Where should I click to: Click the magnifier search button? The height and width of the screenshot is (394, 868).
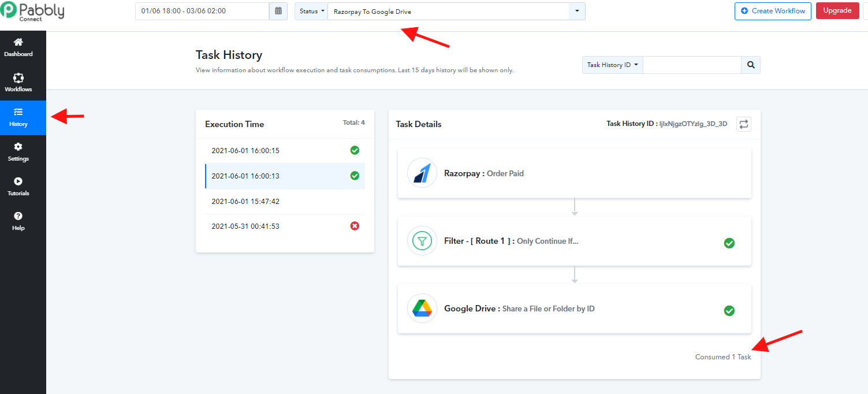[x=751, y=65]
